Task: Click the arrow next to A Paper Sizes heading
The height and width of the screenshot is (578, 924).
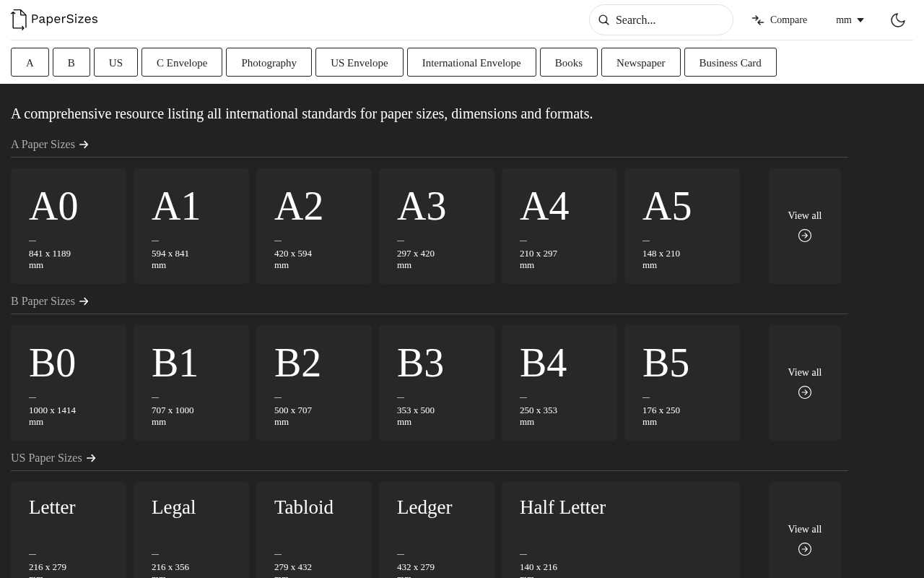Action: [x=84, y=144]
